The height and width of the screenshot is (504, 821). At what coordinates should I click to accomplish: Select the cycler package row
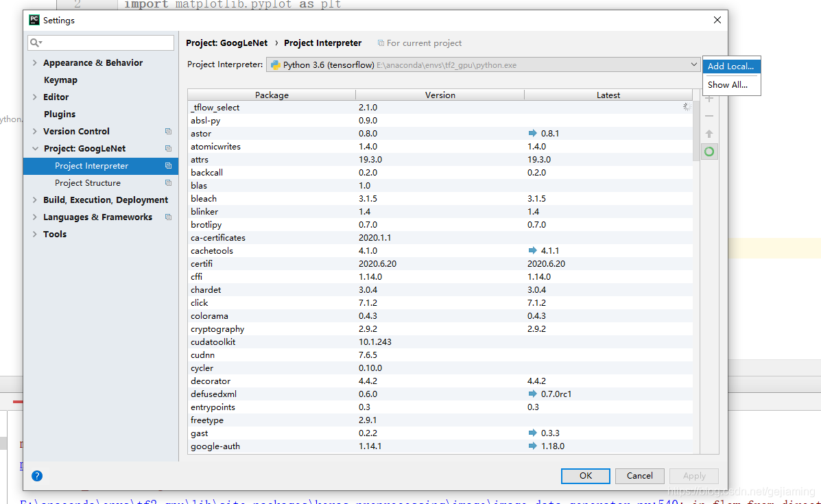click(x=440, y=368)
